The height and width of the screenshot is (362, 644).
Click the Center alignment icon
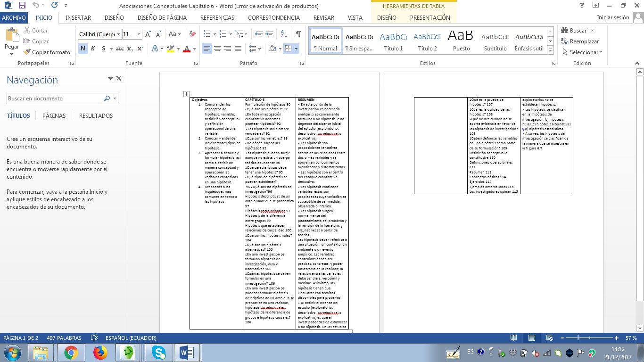217,49
